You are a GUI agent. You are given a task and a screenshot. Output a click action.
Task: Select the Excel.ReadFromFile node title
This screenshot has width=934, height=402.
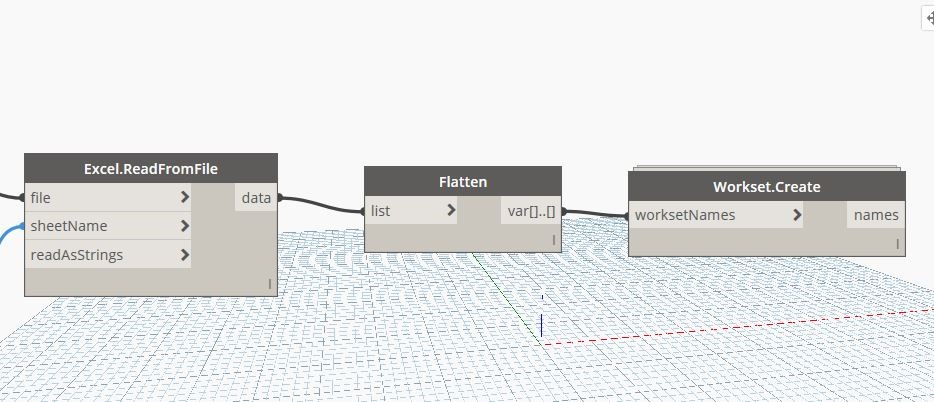click(x=151, y=169)
